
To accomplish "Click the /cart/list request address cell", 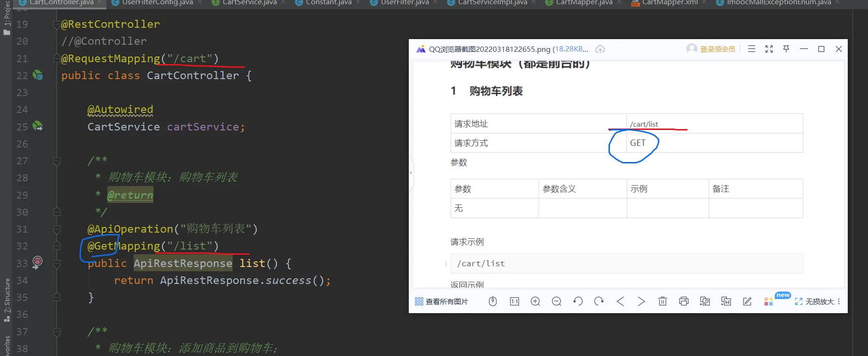I will tap(714, 123).
